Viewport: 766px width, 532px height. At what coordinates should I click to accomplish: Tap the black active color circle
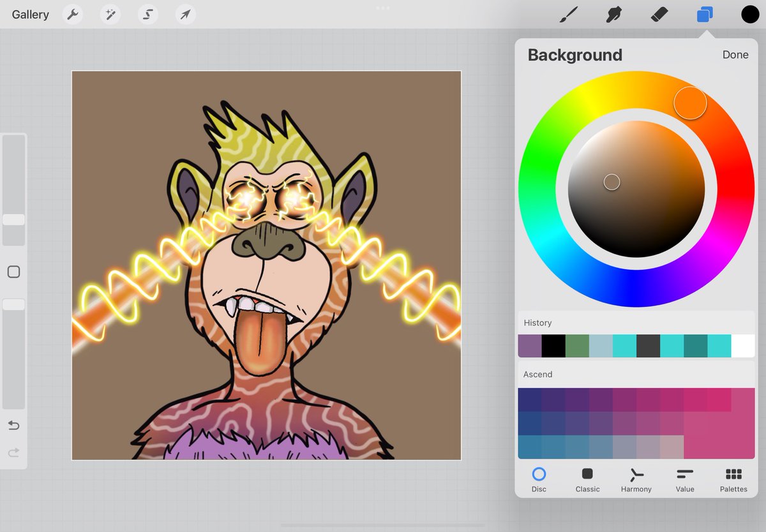tap(750, 14)
